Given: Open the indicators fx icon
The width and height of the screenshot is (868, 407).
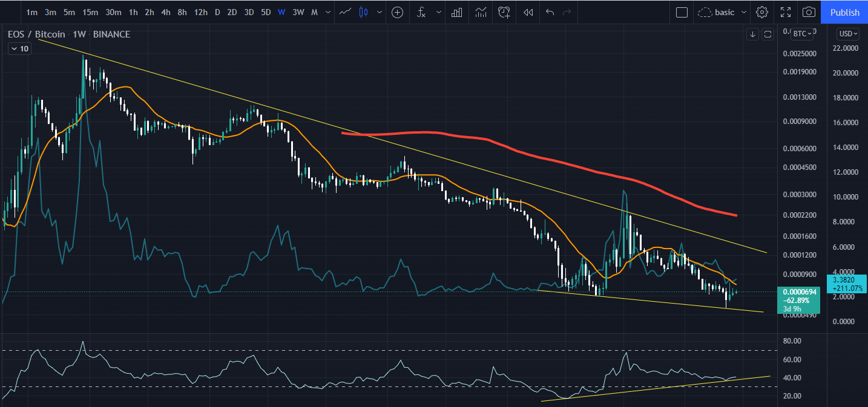Looking at the screenshot, I should 421,12.
